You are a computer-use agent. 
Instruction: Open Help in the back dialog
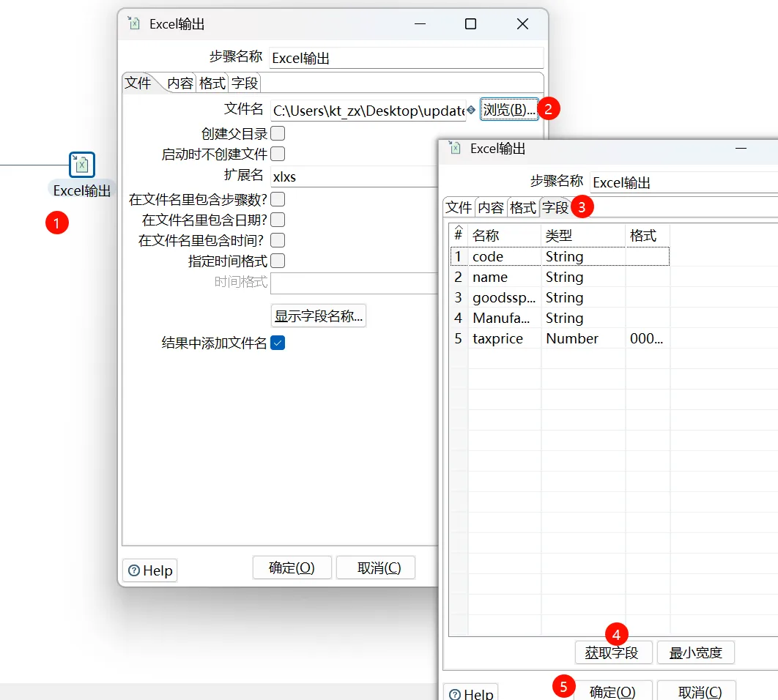150,570
